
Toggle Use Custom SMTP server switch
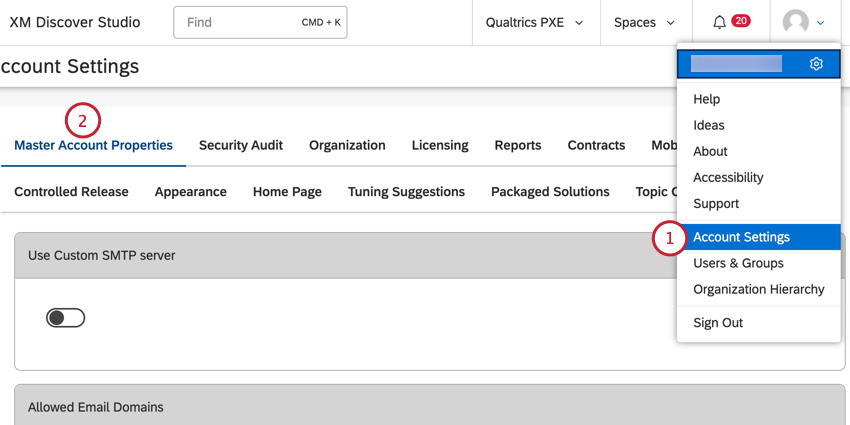click(66, 318)
